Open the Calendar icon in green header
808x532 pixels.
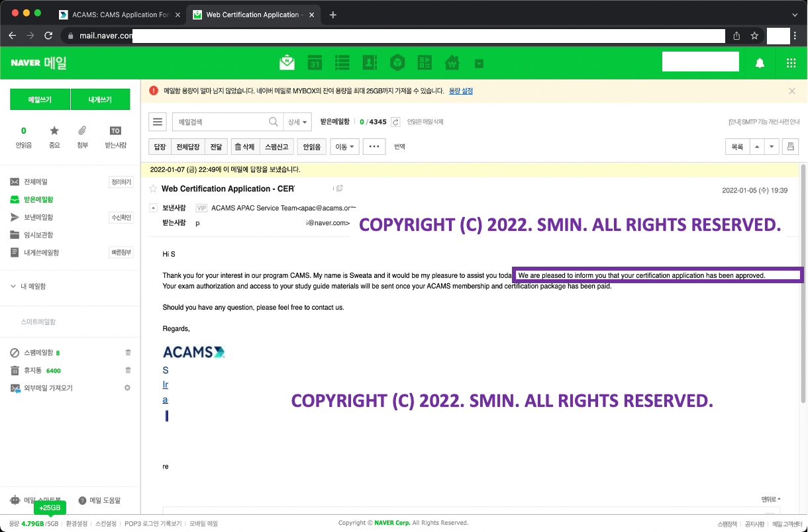tap(315, 63)
